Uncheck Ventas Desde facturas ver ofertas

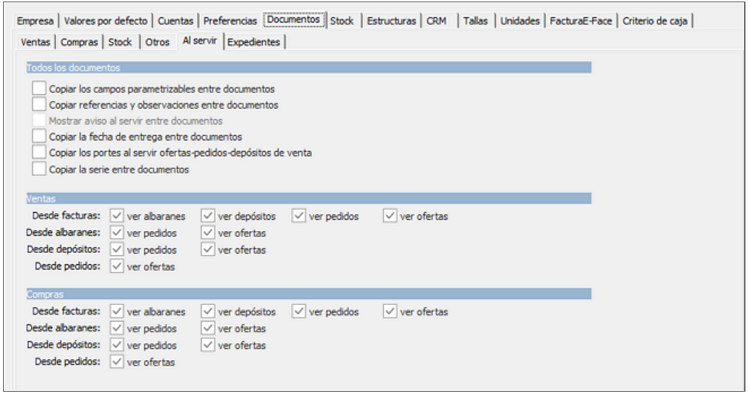[390, 216]
